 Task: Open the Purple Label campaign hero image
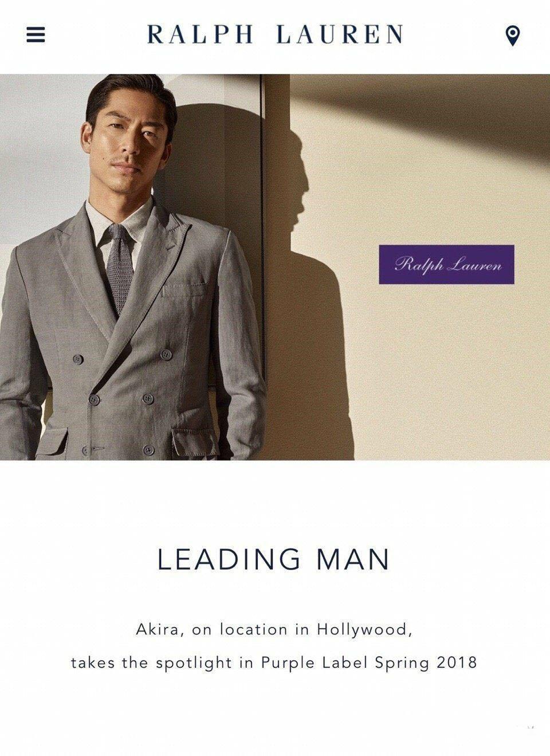click(x=275, y=267)
